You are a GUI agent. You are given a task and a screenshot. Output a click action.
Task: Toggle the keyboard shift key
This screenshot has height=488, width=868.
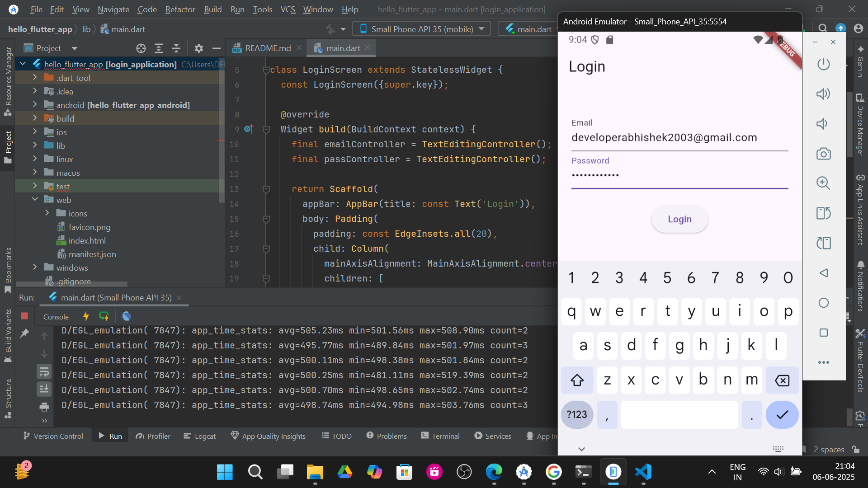click(x=577, y=380)
